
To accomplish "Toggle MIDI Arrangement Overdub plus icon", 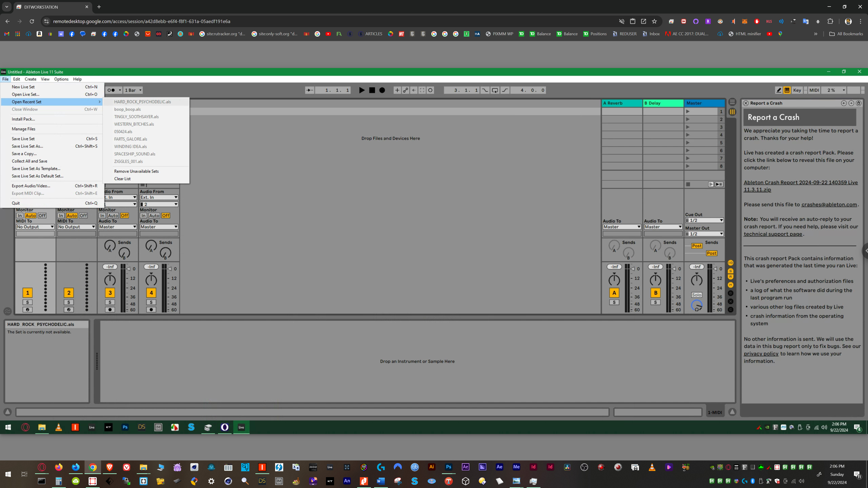I will tap(397, 90).
